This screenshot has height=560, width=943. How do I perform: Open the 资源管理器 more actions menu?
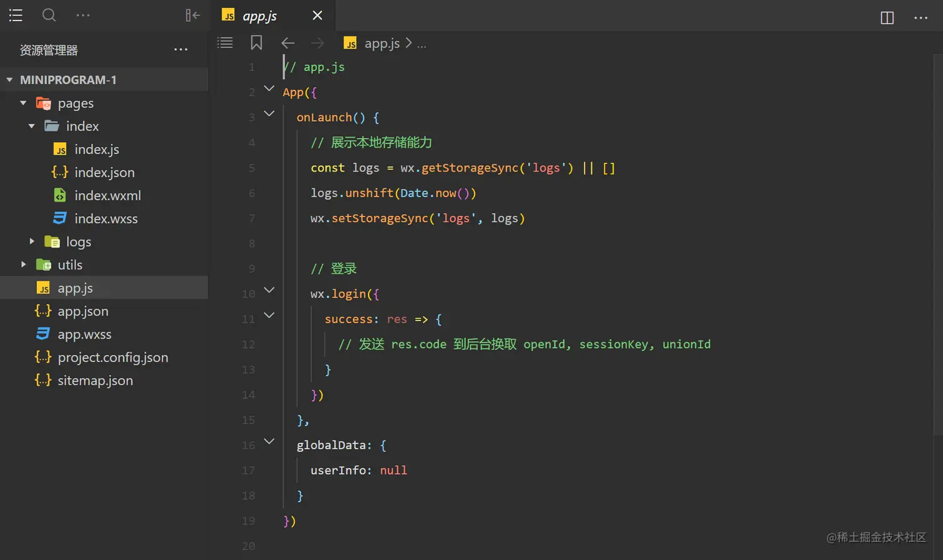pos(181,50)
